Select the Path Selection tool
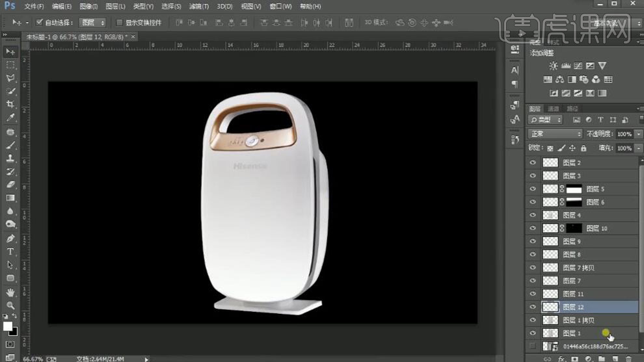 tap(10, 265)
